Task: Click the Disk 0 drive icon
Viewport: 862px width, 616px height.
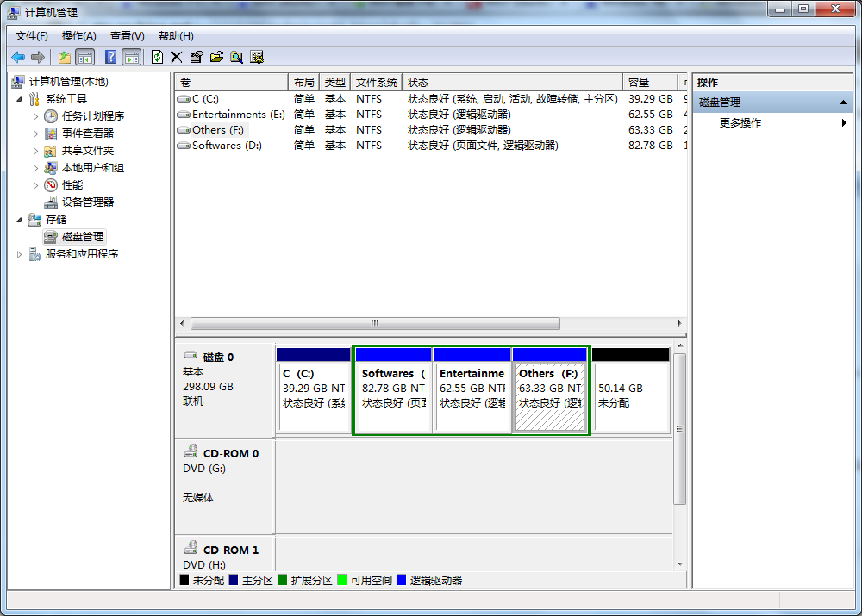Action: [191, 356]
